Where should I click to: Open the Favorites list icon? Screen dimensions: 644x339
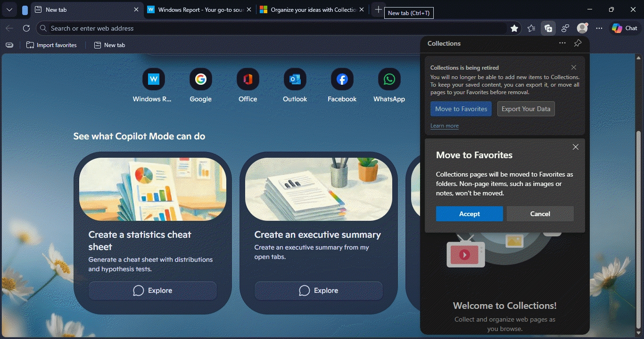click(531, 28)
